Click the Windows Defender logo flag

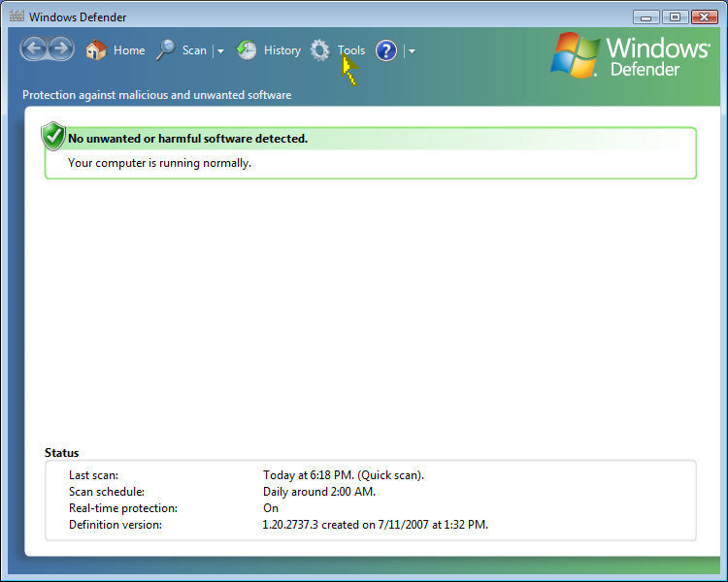tap(576, 55)
